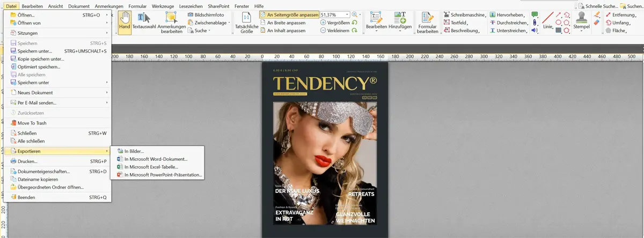Export In Microsoft Word-Dokument...
Viewport: 644px width, 238px height.
point(157,159)
